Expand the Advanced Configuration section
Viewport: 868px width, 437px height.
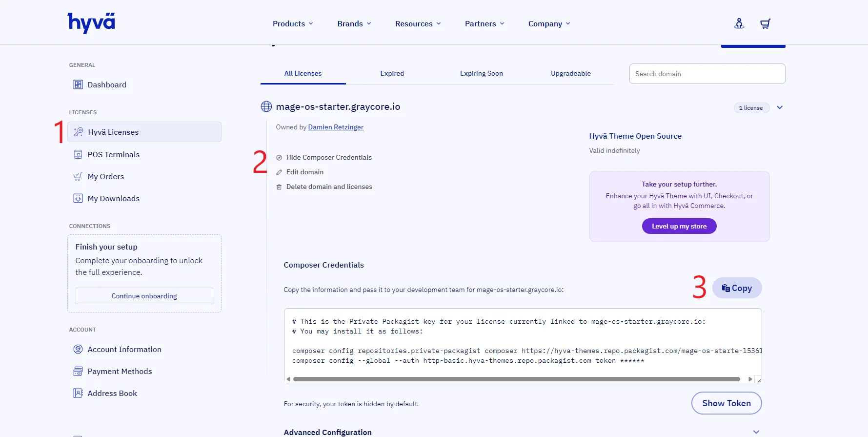click(x=756, y=432)
